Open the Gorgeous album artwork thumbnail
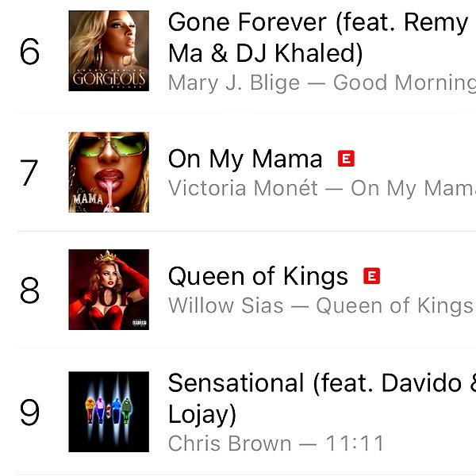This screenshot has width=476, height=476. click(x=109, y=51)
